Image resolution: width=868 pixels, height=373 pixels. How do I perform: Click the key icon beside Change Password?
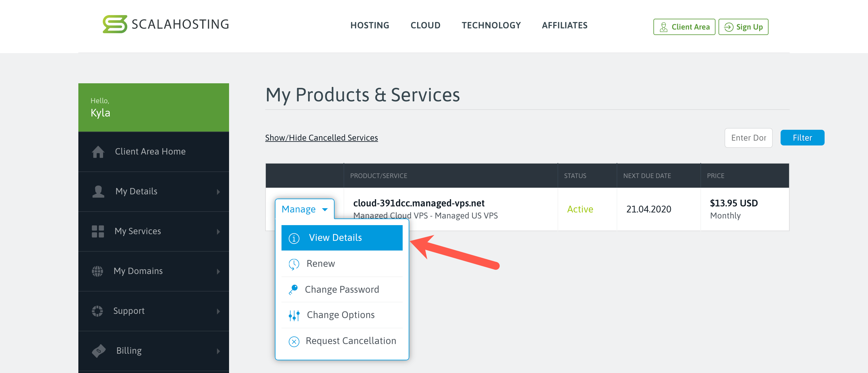(x=293, y=290)
